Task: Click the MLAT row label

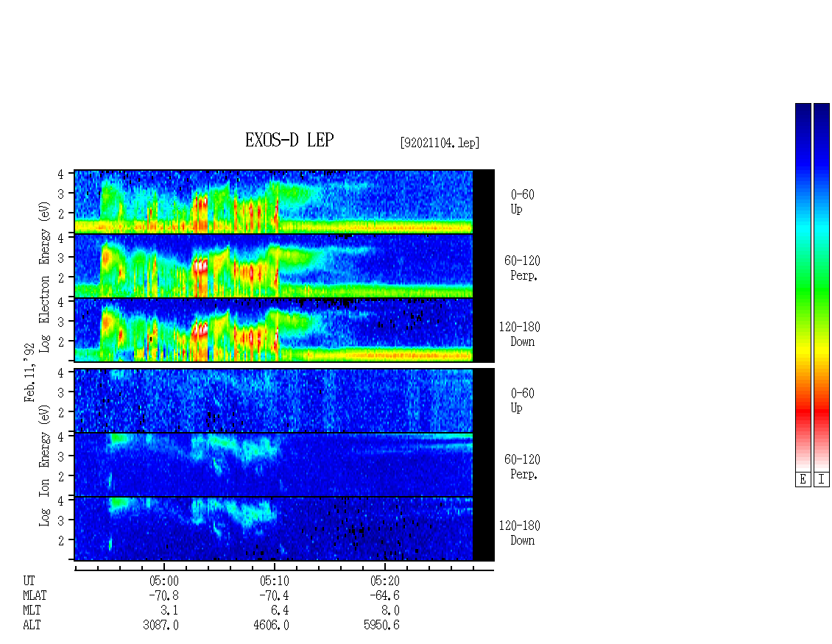Action: point(35,595)
